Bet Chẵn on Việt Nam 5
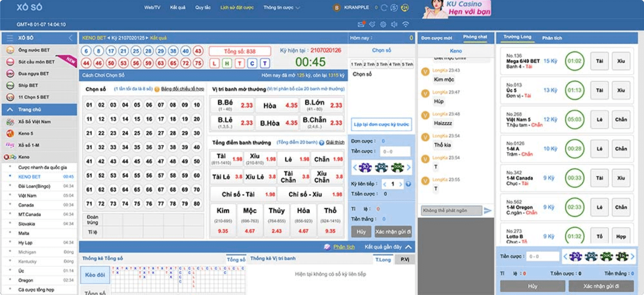 (621, 120)
